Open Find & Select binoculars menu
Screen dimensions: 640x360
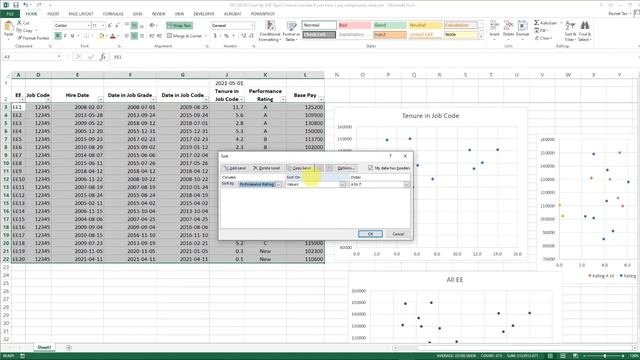[584, 31]
